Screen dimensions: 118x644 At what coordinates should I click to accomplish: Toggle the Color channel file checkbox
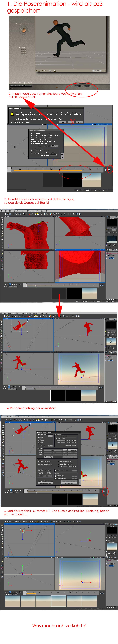point(39,450)
